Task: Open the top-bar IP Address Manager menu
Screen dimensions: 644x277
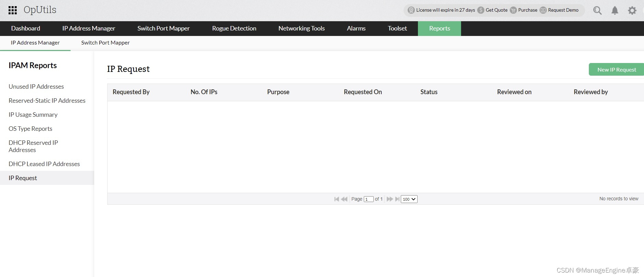Action: pos(89,28)
